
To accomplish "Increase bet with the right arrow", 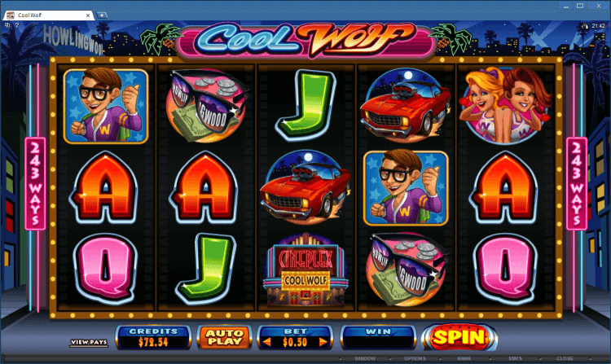I will (323, 342).
